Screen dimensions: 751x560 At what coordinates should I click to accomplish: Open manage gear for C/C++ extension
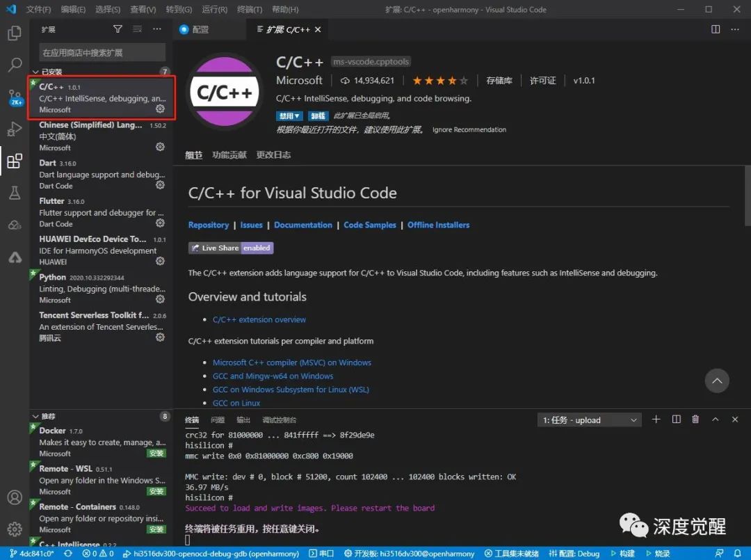pos(160,109)
